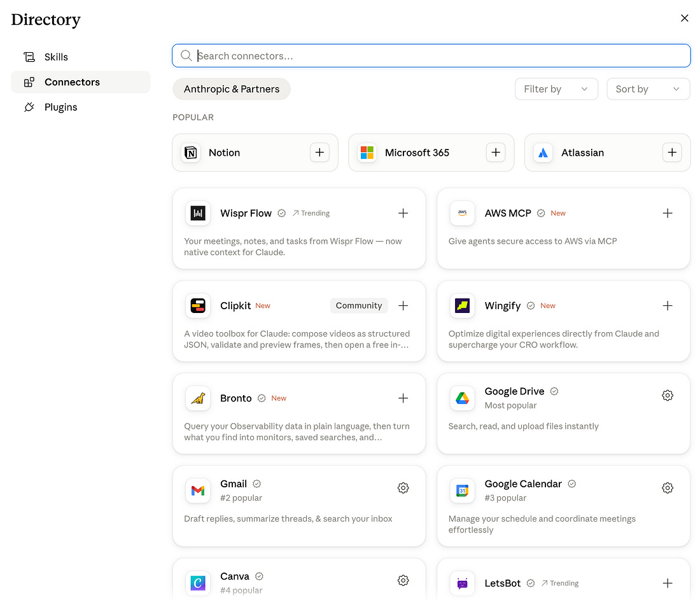This screenshot has width=700, height=612.
Task: Add the Microsoft 365 connector
Action: [x=496, y=153]
